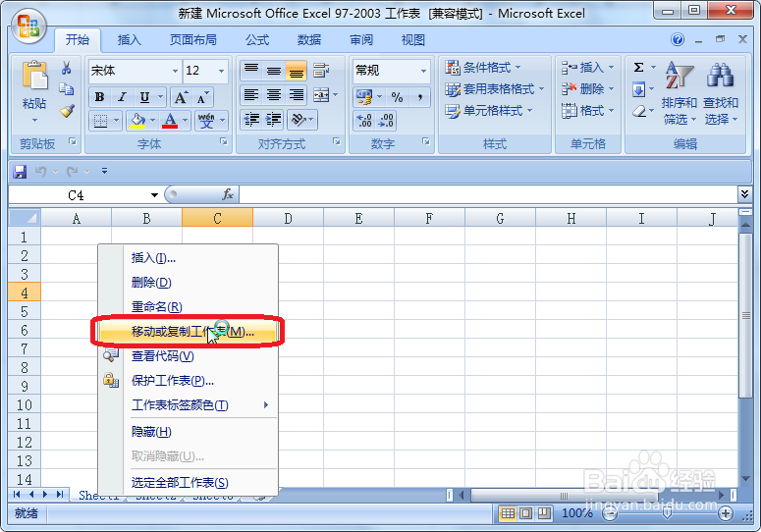Increase font size with the larger A
Image resolution: width=761 pixels, height=532 pixels.
(181, 97)
